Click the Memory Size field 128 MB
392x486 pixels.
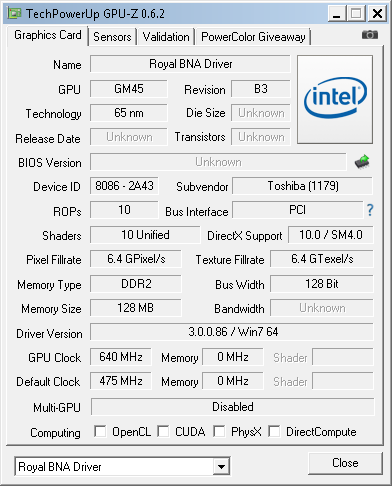pyautogui.click(x=136, y=308)
